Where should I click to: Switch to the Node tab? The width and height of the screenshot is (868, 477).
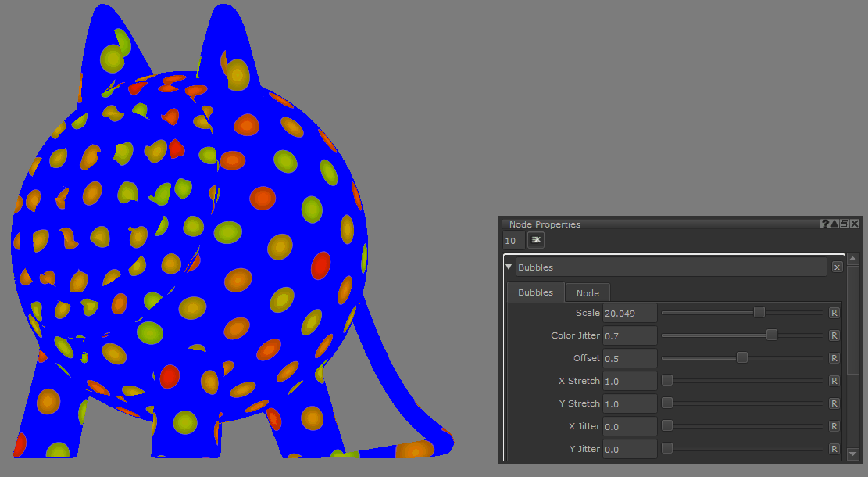pyautogui.click(x=588, y=292)
